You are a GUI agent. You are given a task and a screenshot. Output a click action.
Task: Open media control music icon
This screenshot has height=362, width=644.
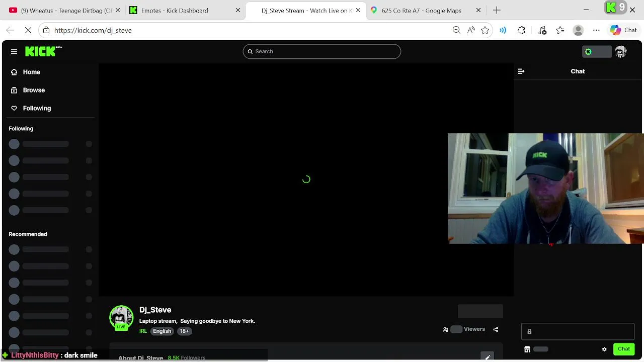pyautogui.click(x=542, y=30)
